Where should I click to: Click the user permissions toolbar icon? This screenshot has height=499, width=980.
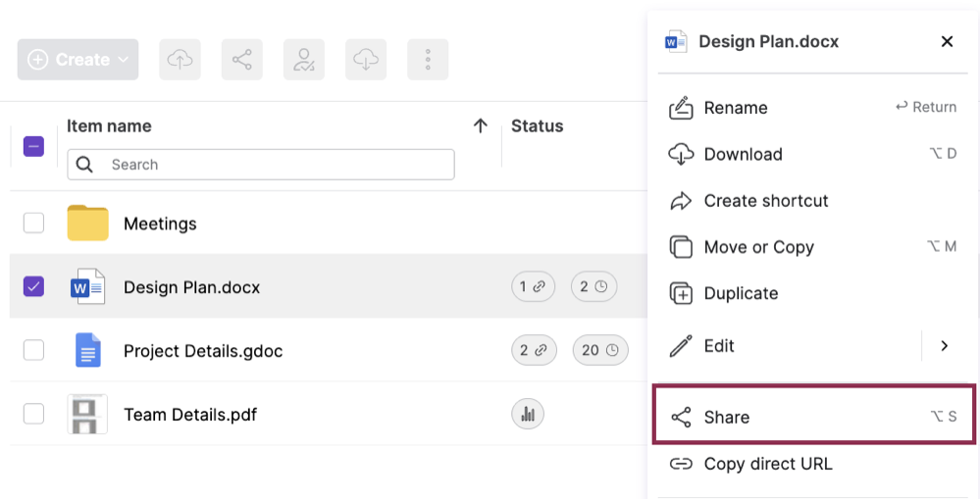(x=304, y=60)
